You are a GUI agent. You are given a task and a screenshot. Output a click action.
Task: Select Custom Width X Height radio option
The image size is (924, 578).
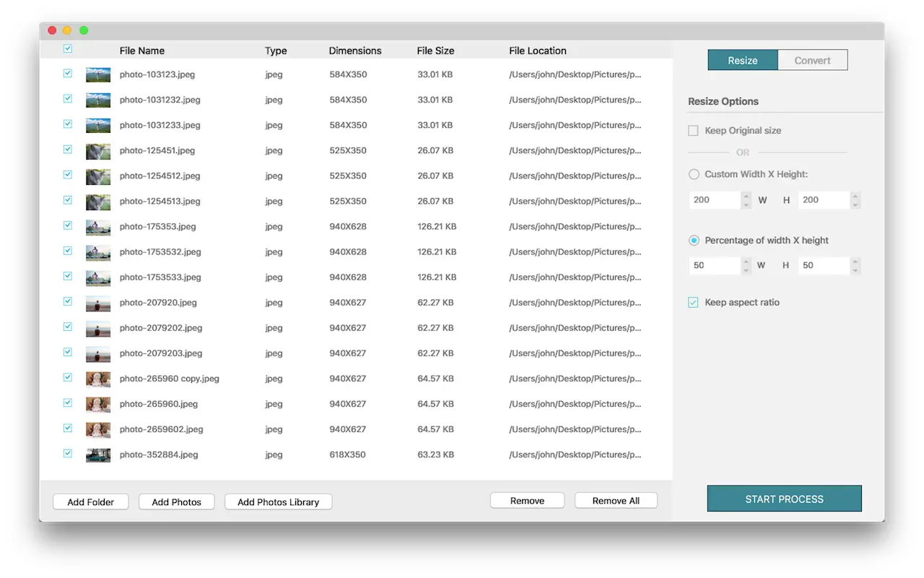point(694,174)
